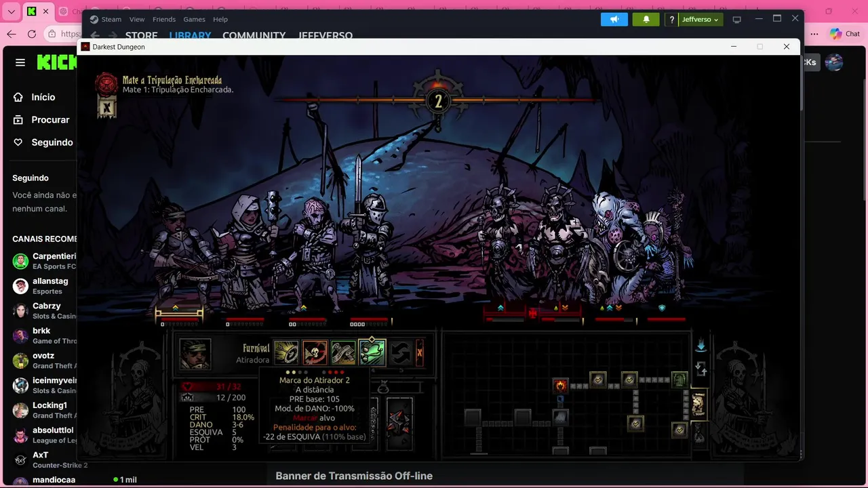Click the retreat flag with X
This screenshot has height=488, width=868.
pyautogui.click(x=106, y=107)
